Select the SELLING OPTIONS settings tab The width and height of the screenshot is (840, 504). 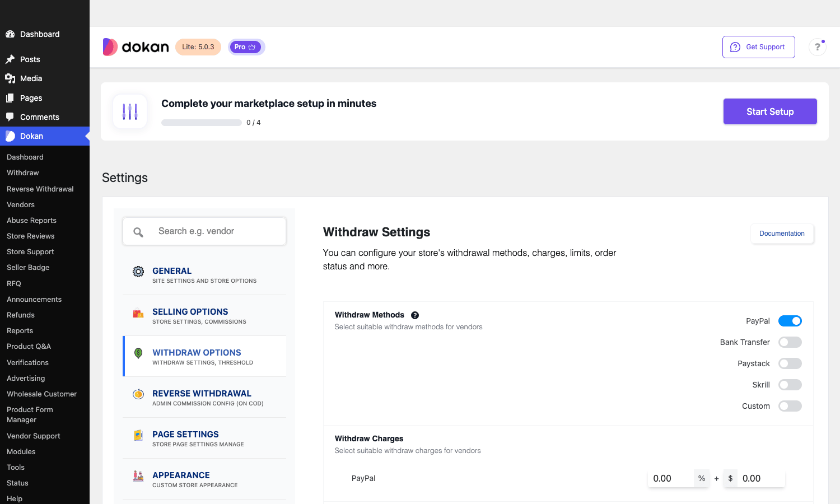tap(204, 315)
